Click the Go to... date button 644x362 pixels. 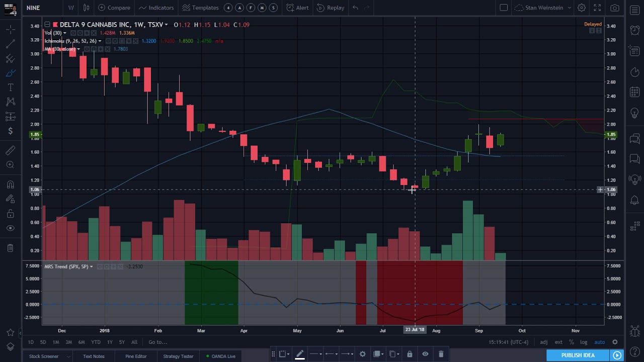coord(158,342)
